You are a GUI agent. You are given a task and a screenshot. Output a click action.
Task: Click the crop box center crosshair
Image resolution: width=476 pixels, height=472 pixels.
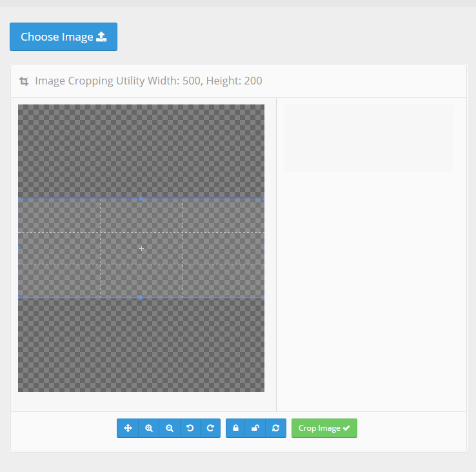(x=141, y=248)
